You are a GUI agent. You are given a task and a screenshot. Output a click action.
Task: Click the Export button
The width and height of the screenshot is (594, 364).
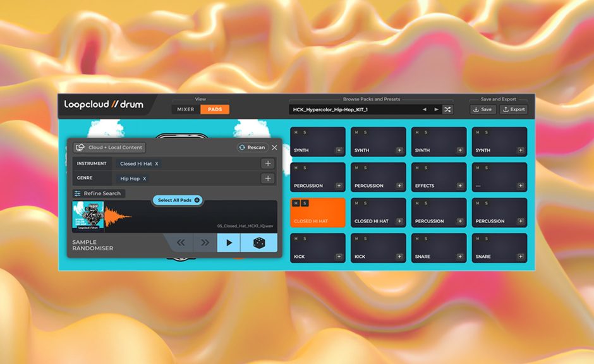(513, 109)
